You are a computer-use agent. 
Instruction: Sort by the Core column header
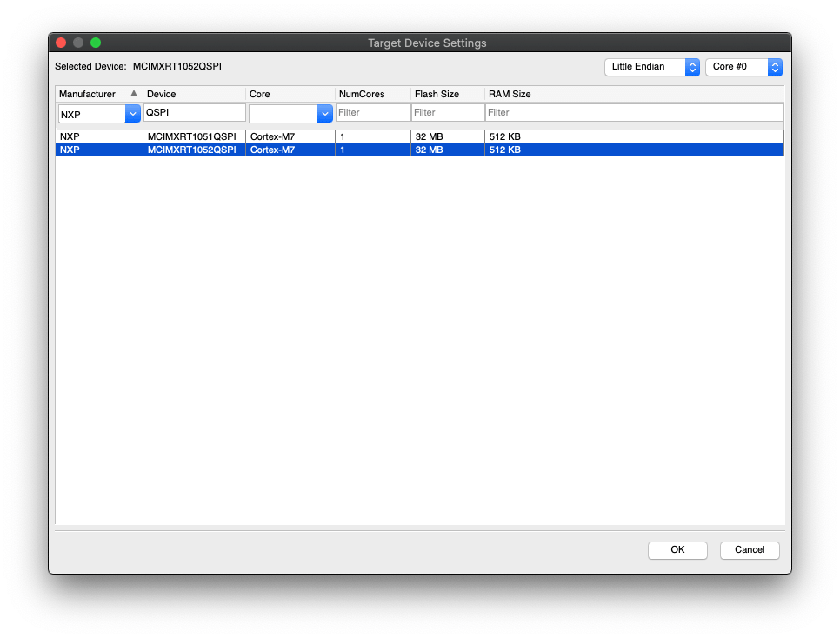coord(290,94)
